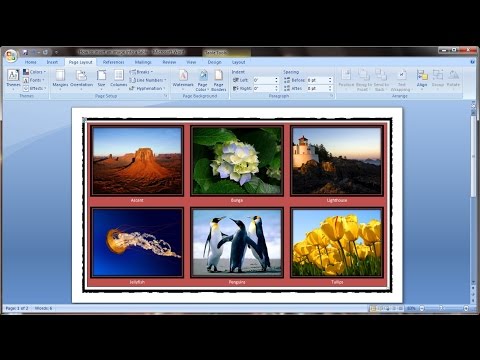This screenshot has height=360, width=480.
Task: Switch to the References tab
Action: pyautogui.click(x=113, y=62)
